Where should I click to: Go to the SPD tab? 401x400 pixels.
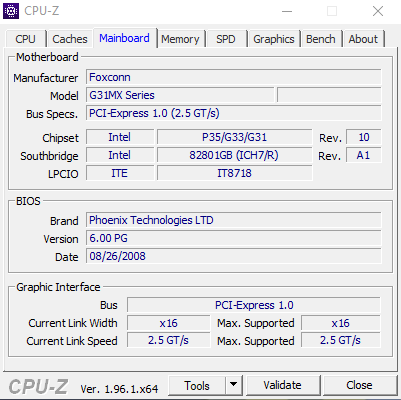pyautogui.click(x=226, y=39)
